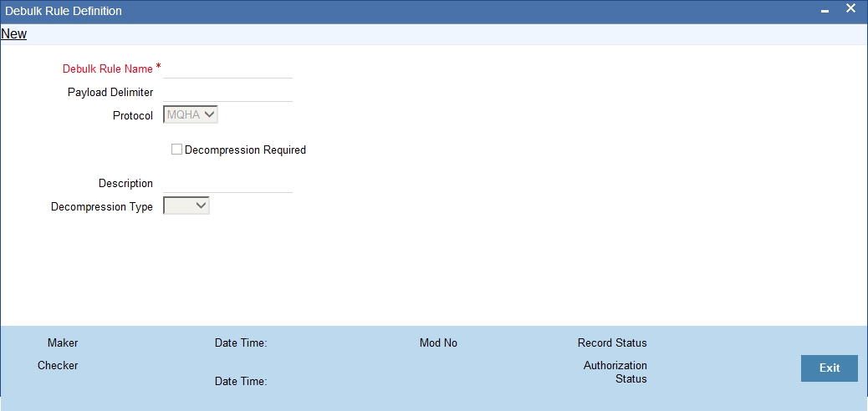The height and width of the screenshot is (411, 868).
Task: Minimize the Debulk Rule Definition window
Action: click(825, 11)
